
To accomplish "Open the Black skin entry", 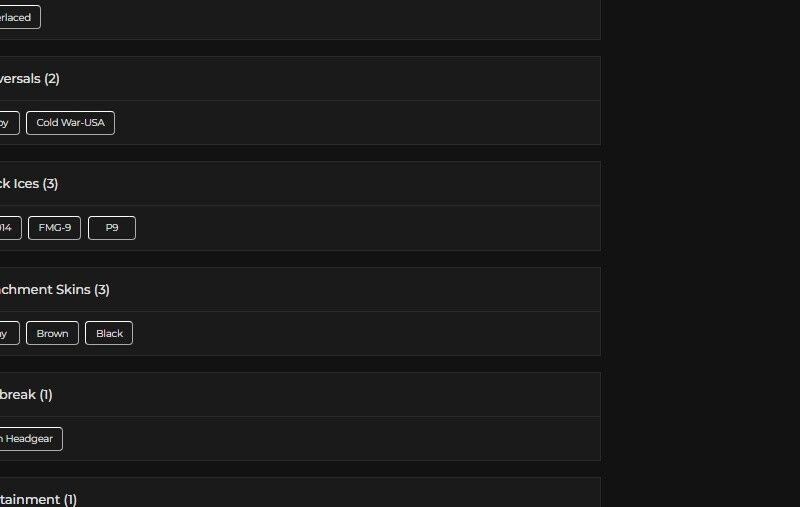I will [109, 333].
